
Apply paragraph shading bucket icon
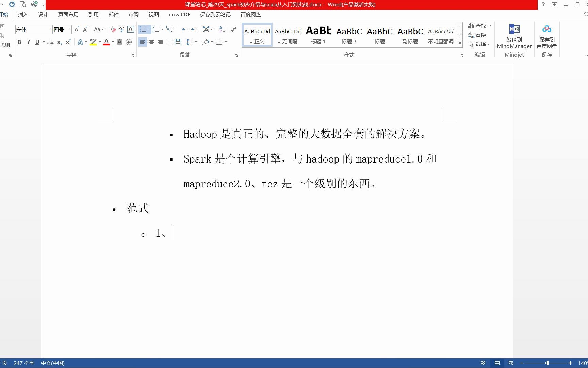(206, 42)
